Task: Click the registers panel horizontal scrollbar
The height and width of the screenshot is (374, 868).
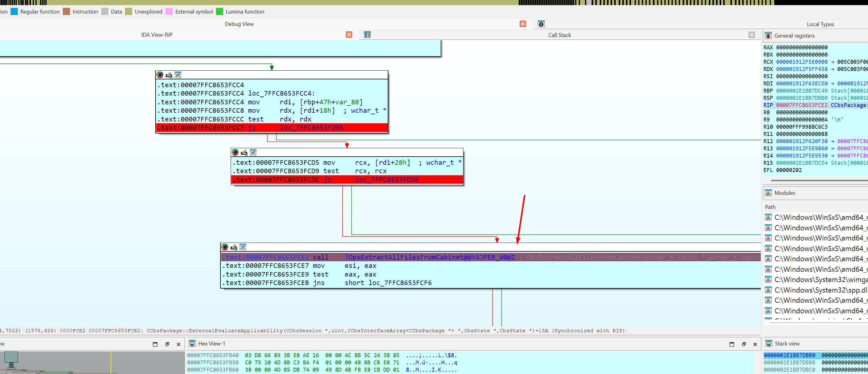Action: [x=819, y=180]
